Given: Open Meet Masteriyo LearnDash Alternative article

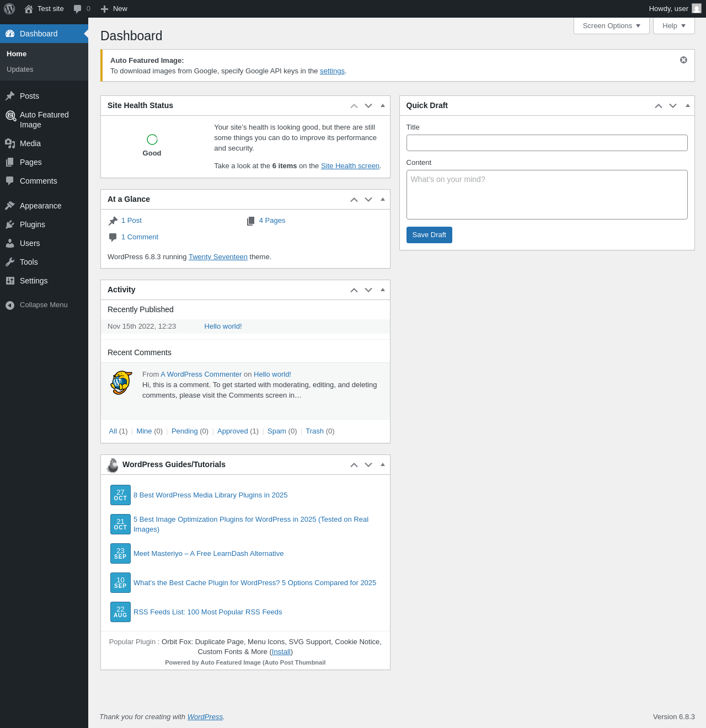Looking at the screenshot, I should [x=208, y=554].
